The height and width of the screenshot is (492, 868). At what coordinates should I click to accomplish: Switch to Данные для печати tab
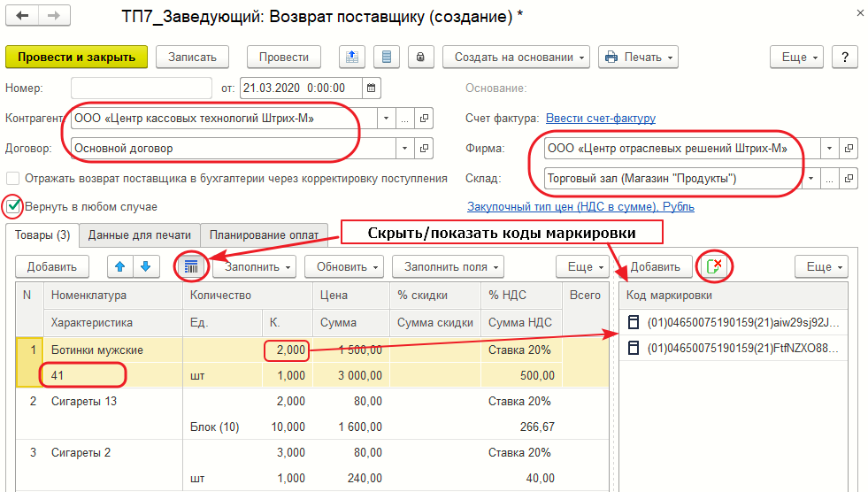tap(140, 235)
